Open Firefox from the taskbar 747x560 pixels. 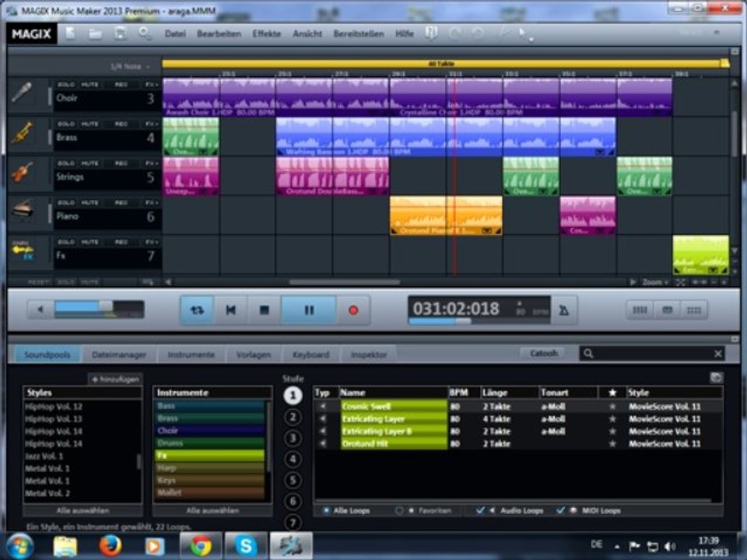(110, 546)
